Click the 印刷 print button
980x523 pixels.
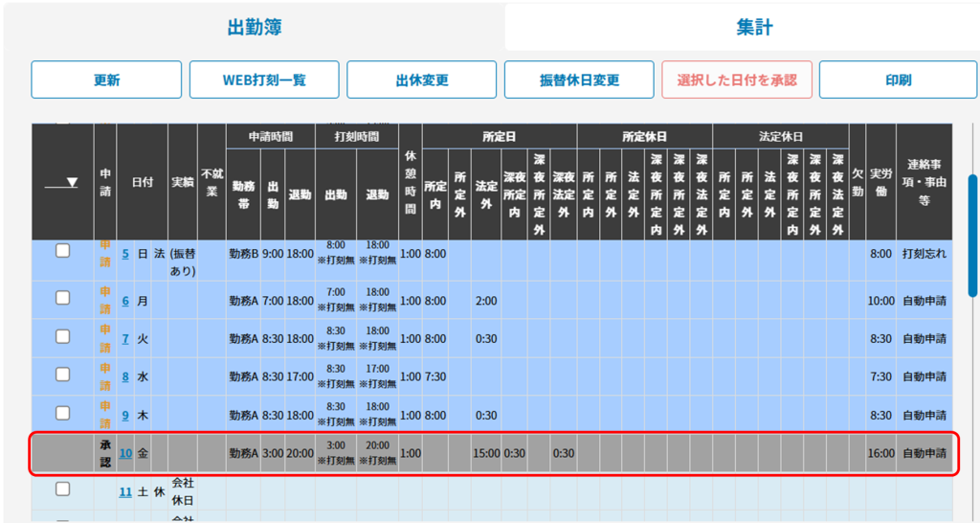click(x=898, y=80)
